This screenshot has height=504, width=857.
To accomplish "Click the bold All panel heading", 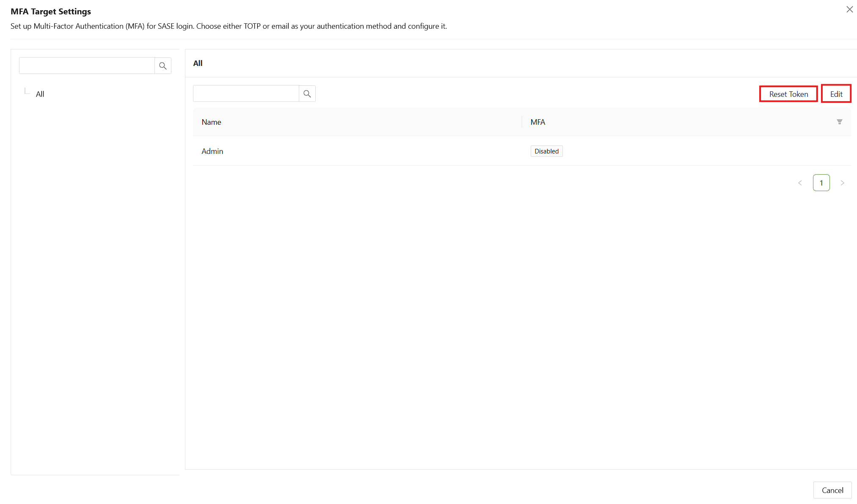I will point(198,63).
